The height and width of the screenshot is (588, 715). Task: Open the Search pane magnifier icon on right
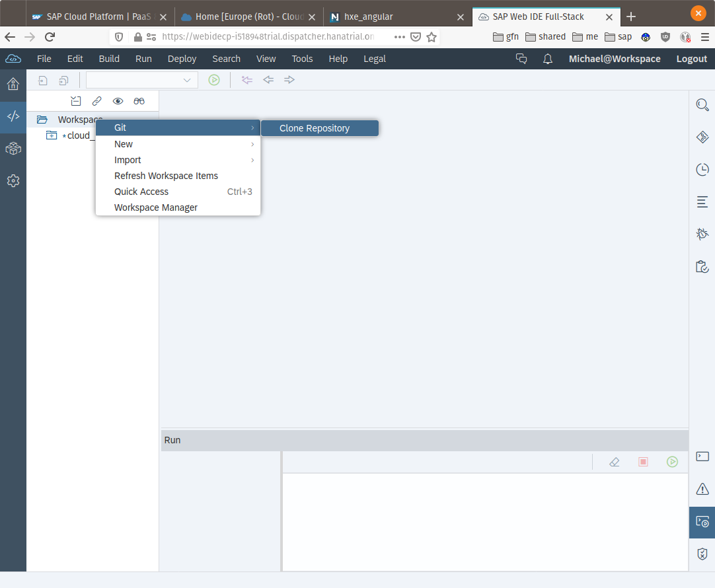point(702,105)
